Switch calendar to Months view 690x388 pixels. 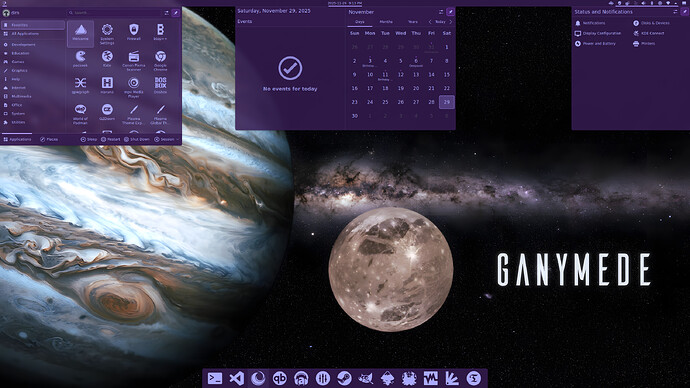386,22
